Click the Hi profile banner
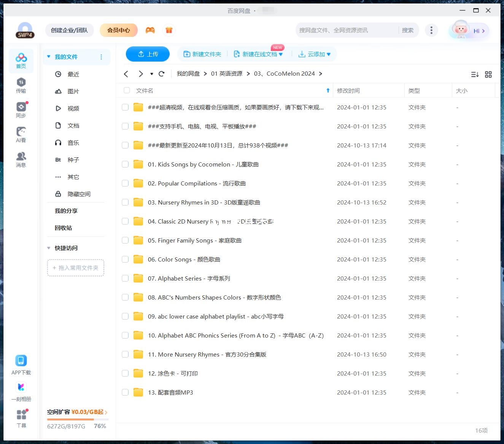 pos(469,30)
